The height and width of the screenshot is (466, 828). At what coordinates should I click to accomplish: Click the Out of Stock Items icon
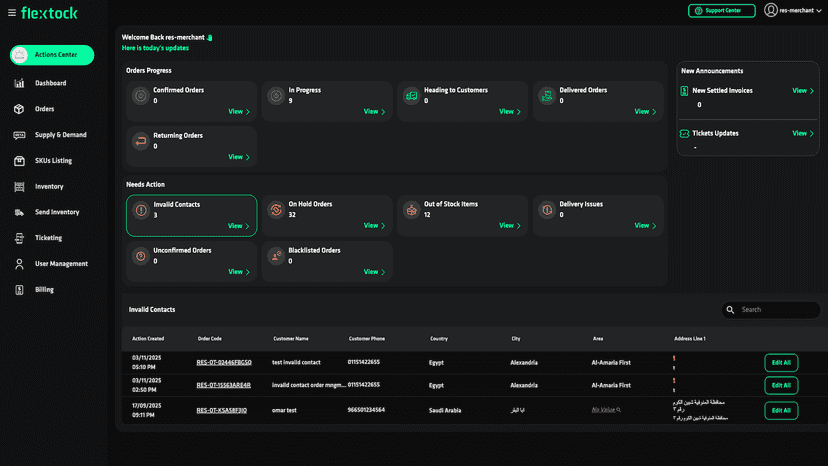coord(411,210)
